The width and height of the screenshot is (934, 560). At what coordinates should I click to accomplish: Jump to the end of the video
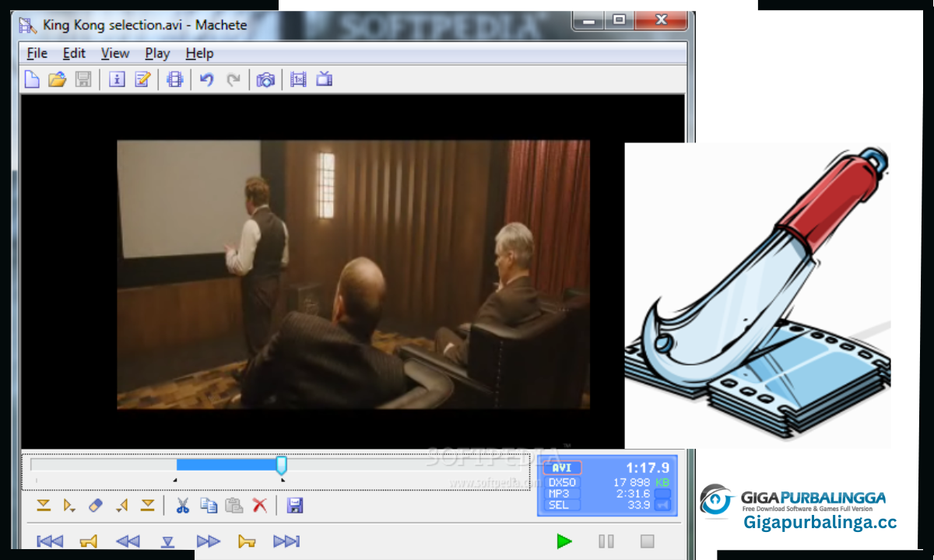[286, 541]
